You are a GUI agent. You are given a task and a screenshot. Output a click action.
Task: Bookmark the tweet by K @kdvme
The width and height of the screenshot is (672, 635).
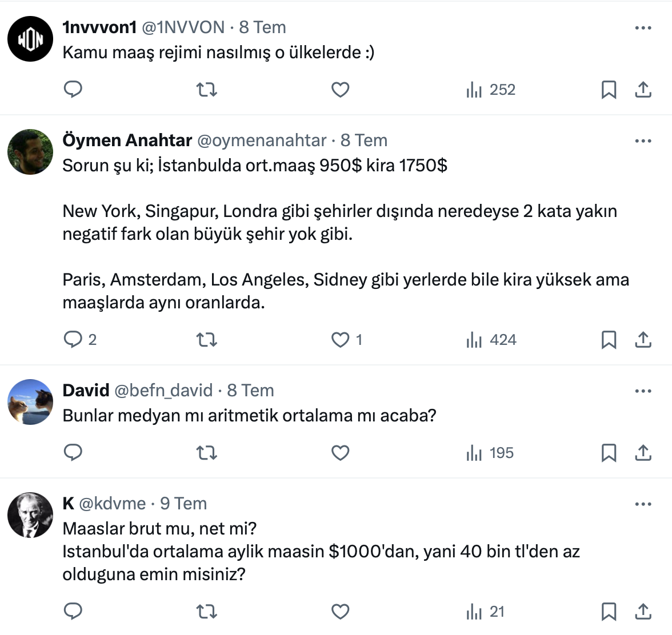pyautogui.click(x=609, y=612)
